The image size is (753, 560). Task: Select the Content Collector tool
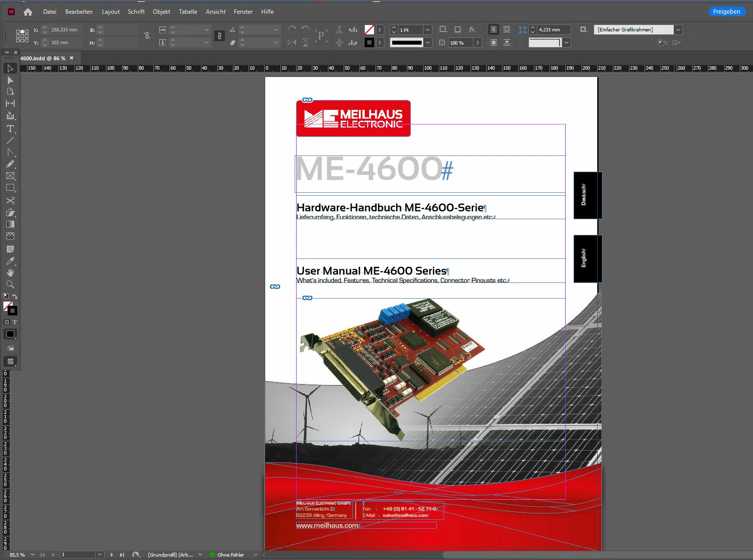click(x=10, y=116)
